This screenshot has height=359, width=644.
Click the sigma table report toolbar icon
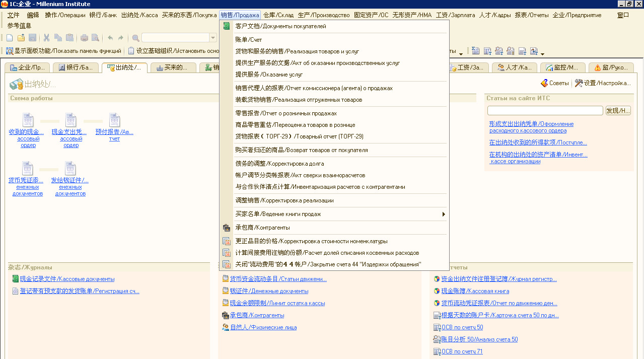click(475, 51)
